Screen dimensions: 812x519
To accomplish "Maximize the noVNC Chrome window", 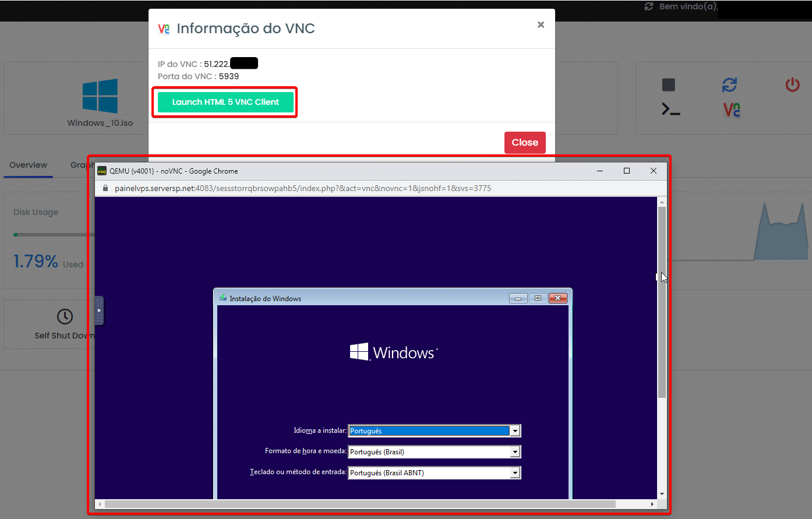I will pyautogui.click(x=627, y=171).
